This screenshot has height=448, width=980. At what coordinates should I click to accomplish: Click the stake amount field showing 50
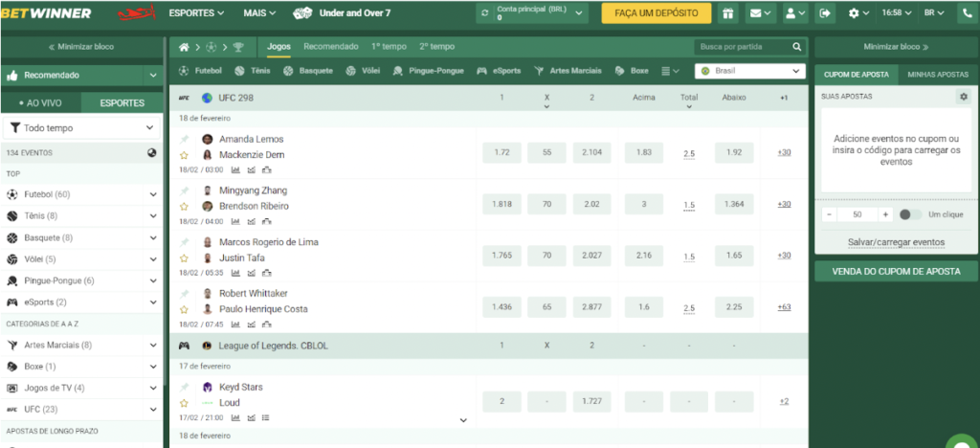pyautogui.click(x=857, y=214)
